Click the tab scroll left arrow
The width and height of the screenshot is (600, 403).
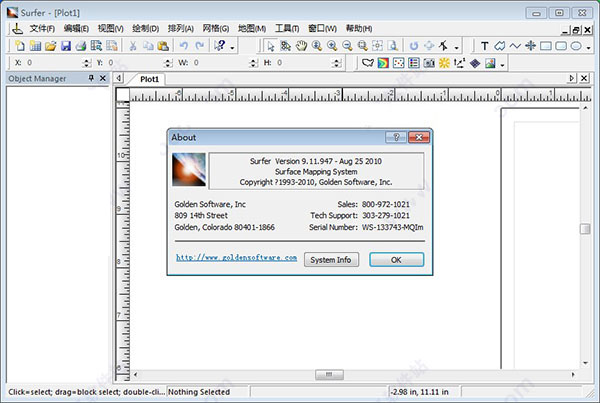pos(119,78)
